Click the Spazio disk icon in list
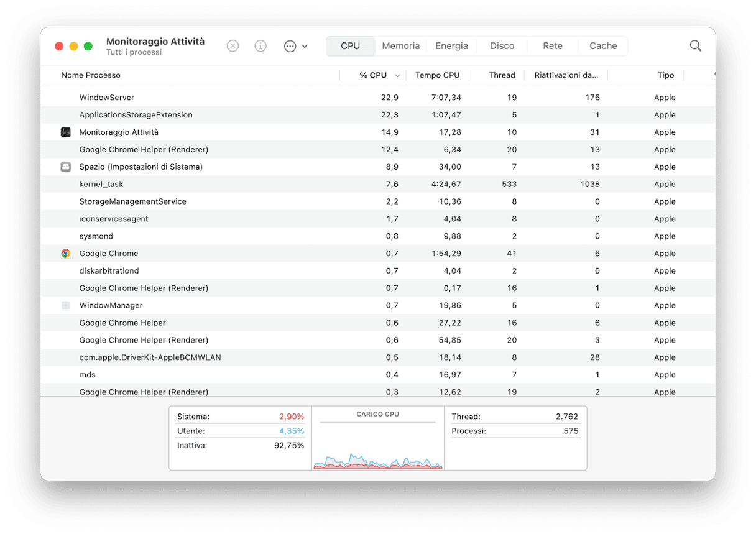The image size is (756, 534). [66, 167]
